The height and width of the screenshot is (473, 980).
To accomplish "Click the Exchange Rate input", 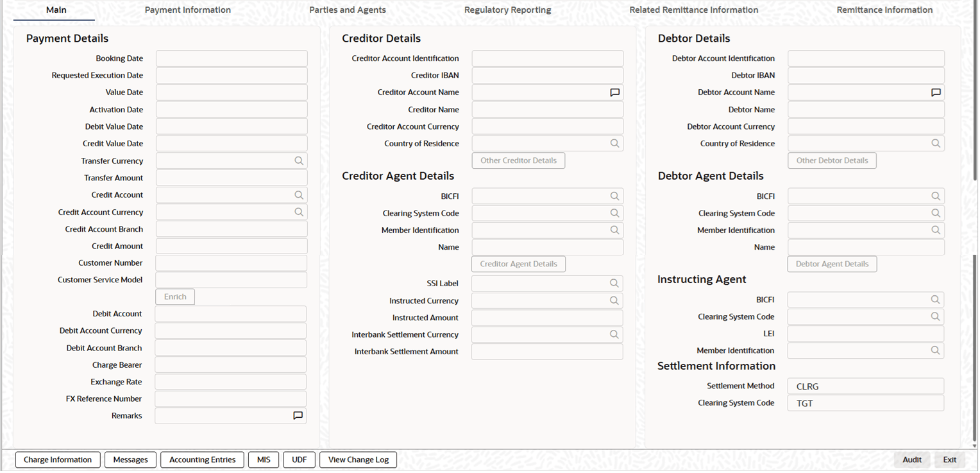I will (x=231, y=382).
